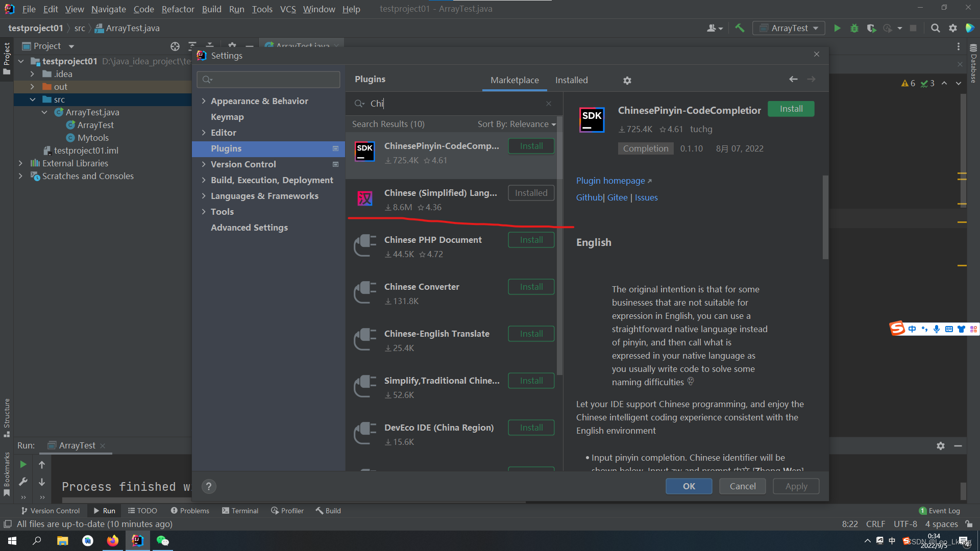Click the user account icon in toolbar
The height and width of the screenshot is (551, 980).
coord(715,28)
